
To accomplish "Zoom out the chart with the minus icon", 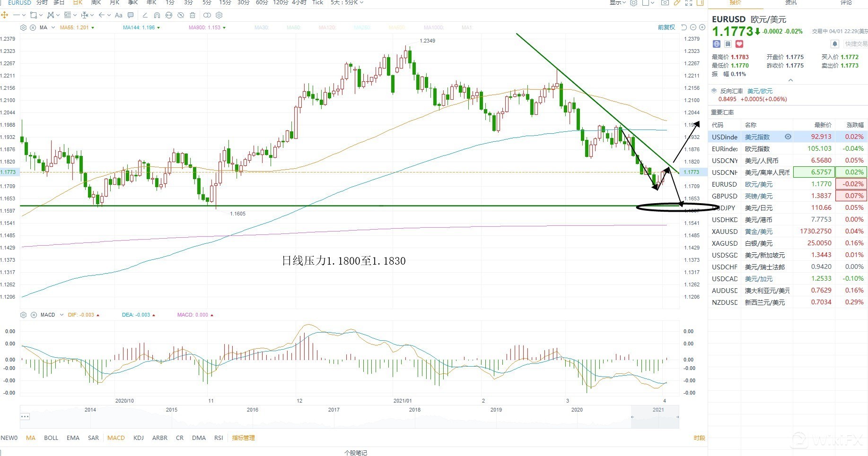I will [693, 27].
